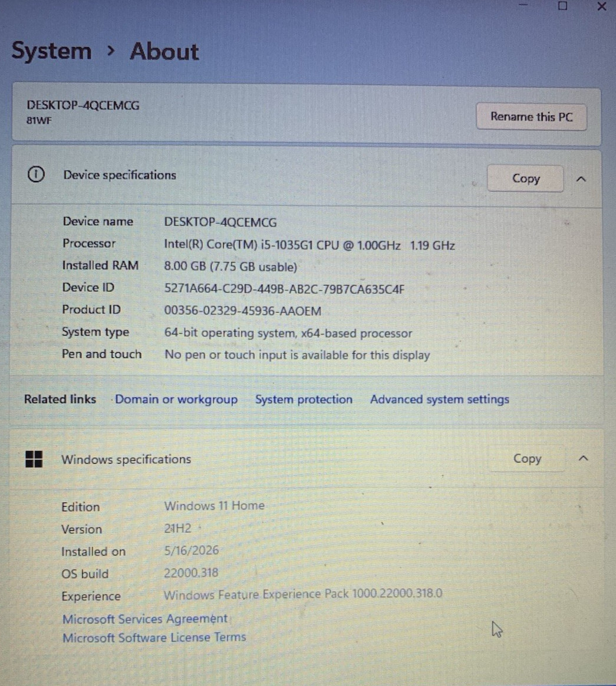Click the Related links label
This screenshot has height=686, width=616.
[x=60, y=399]
